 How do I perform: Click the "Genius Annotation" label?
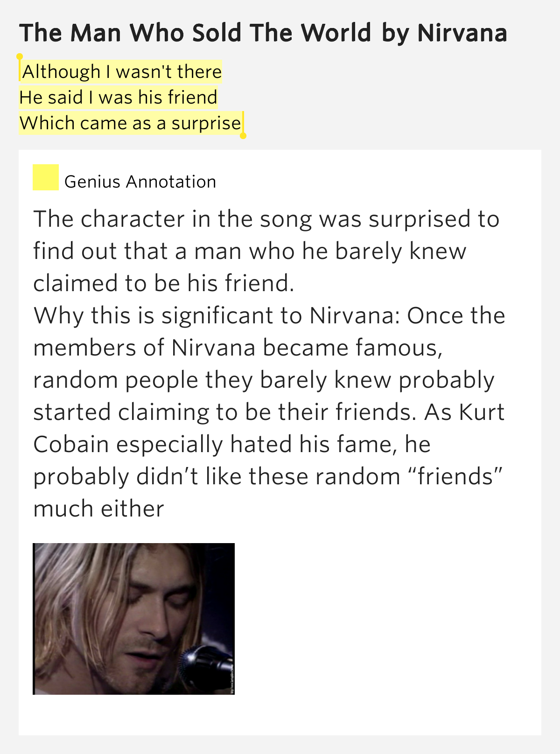[x=140, y=182]
